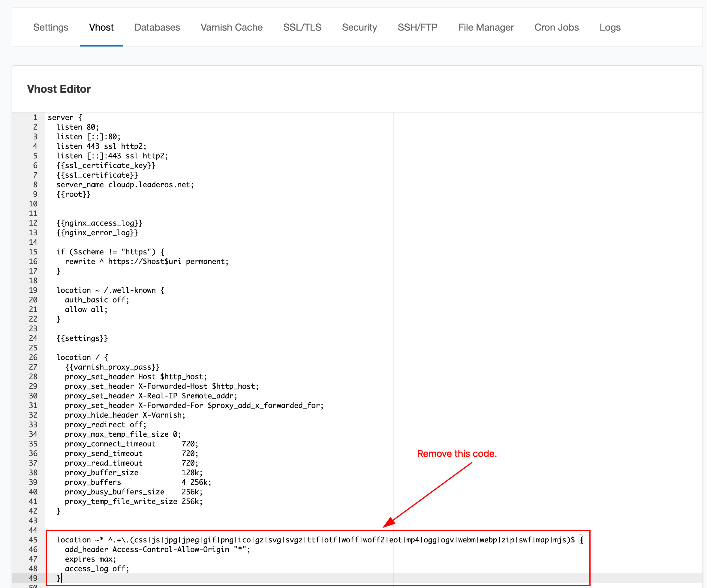Go to the SSL/TLS tab
This screenshot has height=588, width=707.
(x=302, y=27)
